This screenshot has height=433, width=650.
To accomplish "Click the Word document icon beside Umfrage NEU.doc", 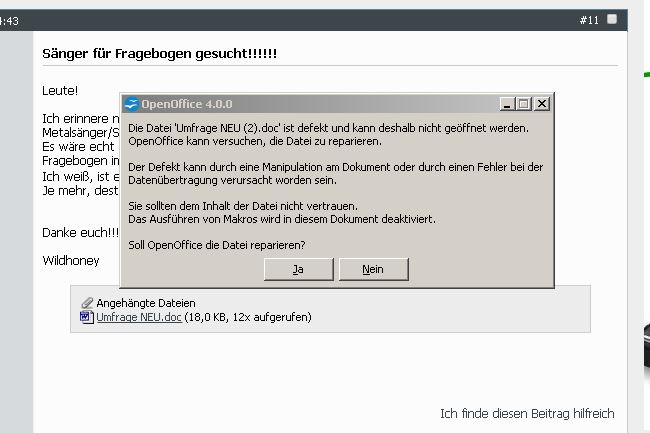I will pyautogui.click(x=87, y=317).
